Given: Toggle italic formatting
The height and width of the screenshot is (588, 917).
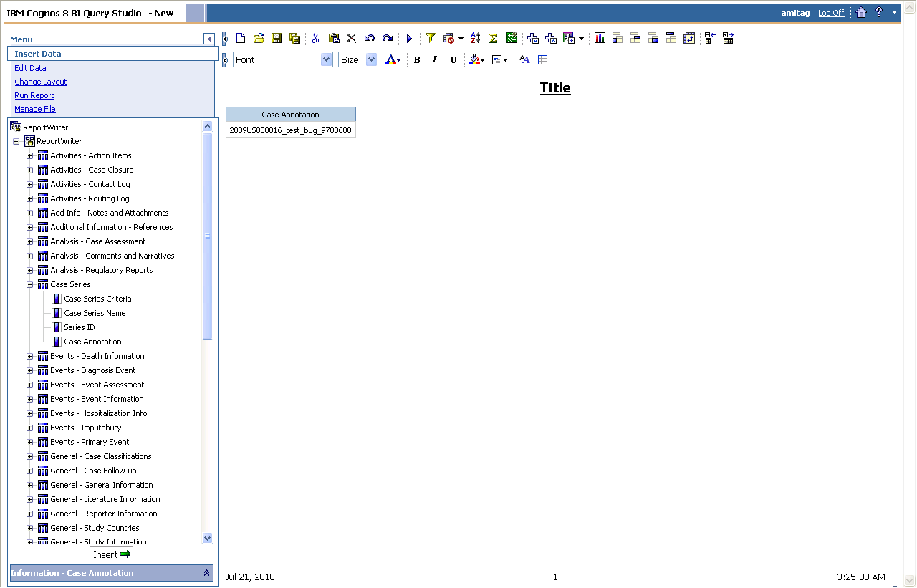Looking at the screenshot, I should (435, 60).
